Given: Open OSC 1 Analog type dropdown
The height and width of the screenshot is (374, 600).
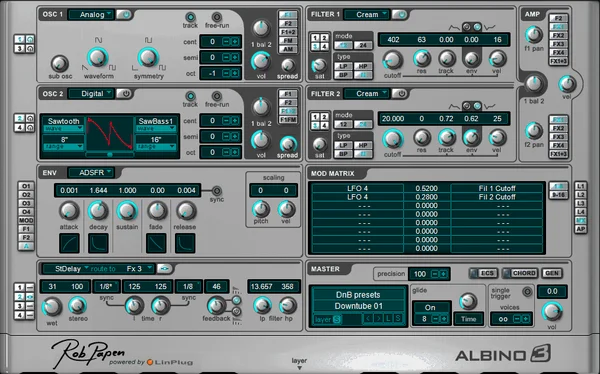Looking at the screenshot, I should point(91,15).
